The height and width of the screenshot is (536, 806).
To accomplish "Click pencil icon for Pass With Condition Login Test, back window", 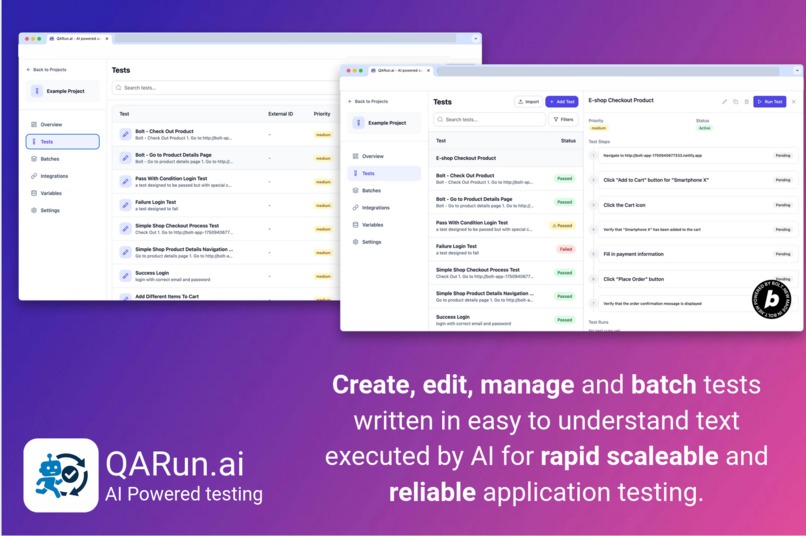I will tap(125, 181).
